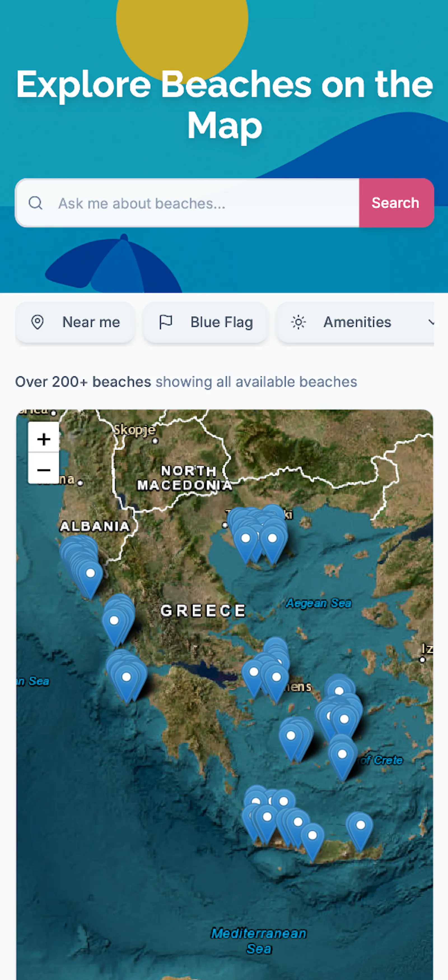Click the 'Mediterranean Sea' map label
Screen dimensions: 448x980
pyautogui.click(x=259, y=941)
